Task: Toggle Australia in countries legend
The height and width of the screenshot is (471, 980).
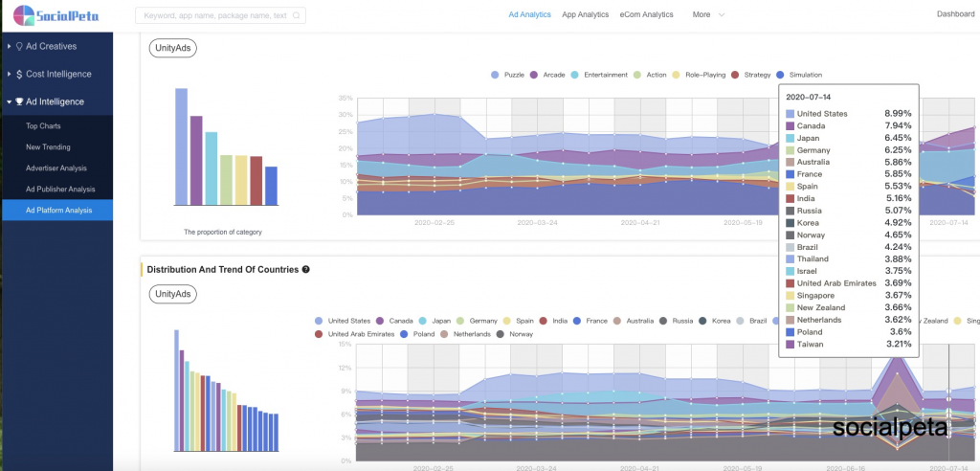Action: 634,321
